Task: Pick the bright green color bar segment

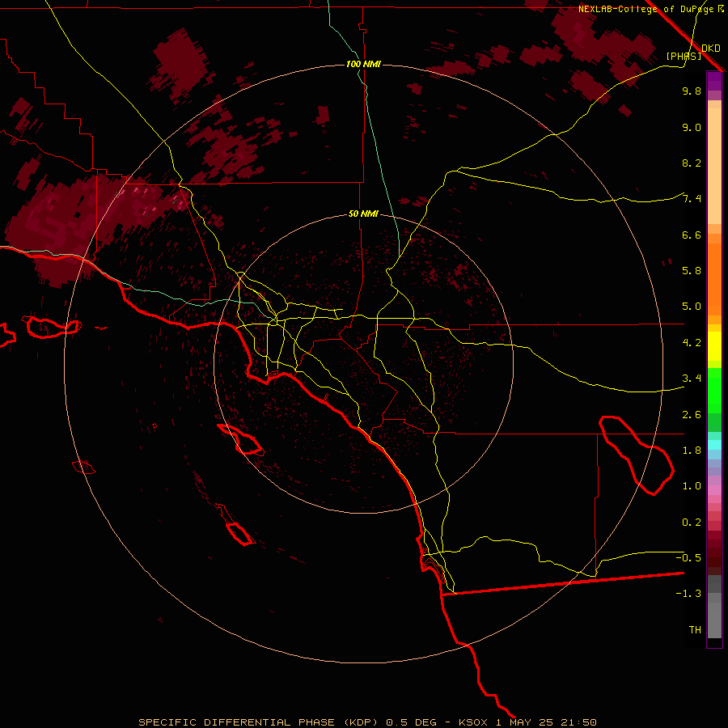Action: (714, 390)
